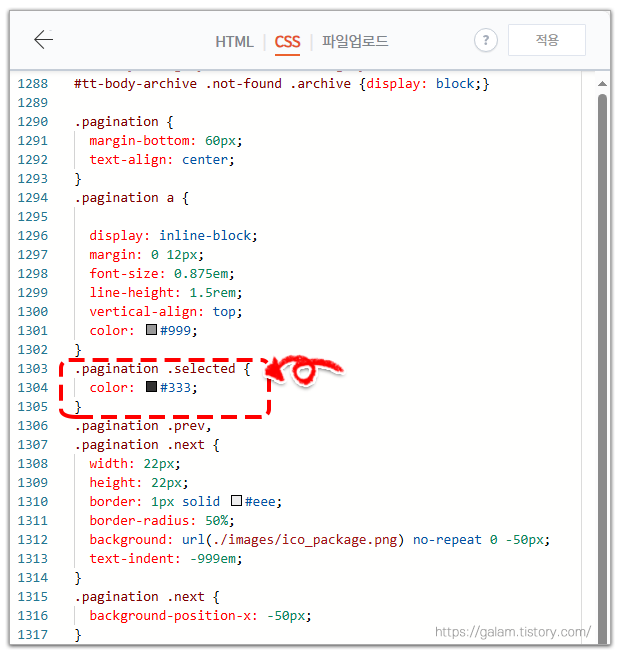Click '.pagination a {' selector line
This screenshot has height=655, width=620.
132,198
